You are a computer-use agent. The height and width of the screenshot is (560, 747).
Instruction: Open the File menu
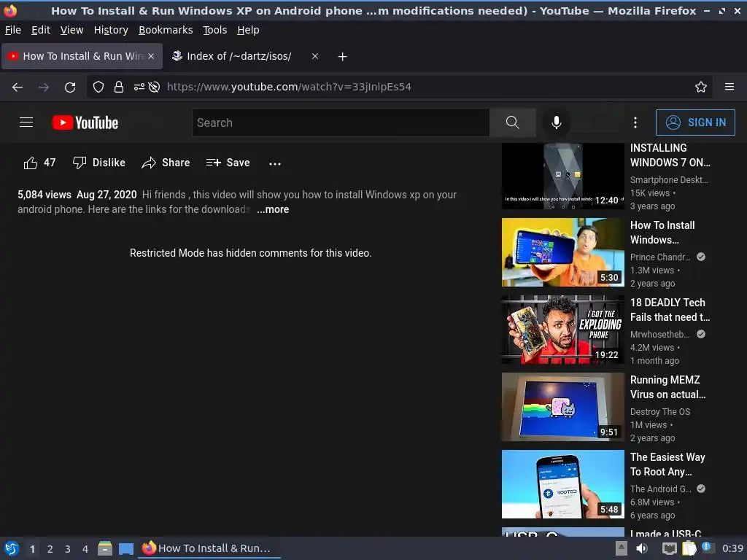click(x=13, y=30)
